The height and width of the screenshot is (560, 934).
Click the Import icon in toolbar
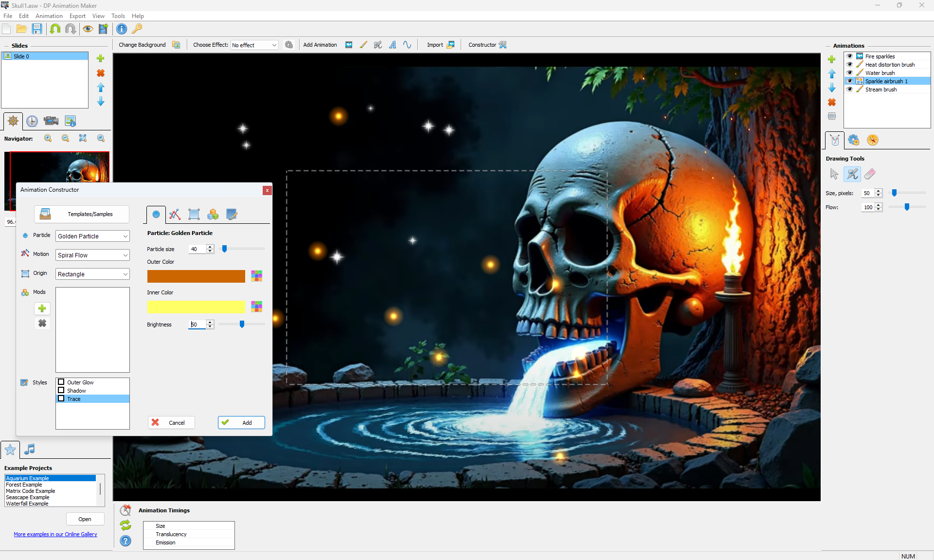click(x=450, y=45)
